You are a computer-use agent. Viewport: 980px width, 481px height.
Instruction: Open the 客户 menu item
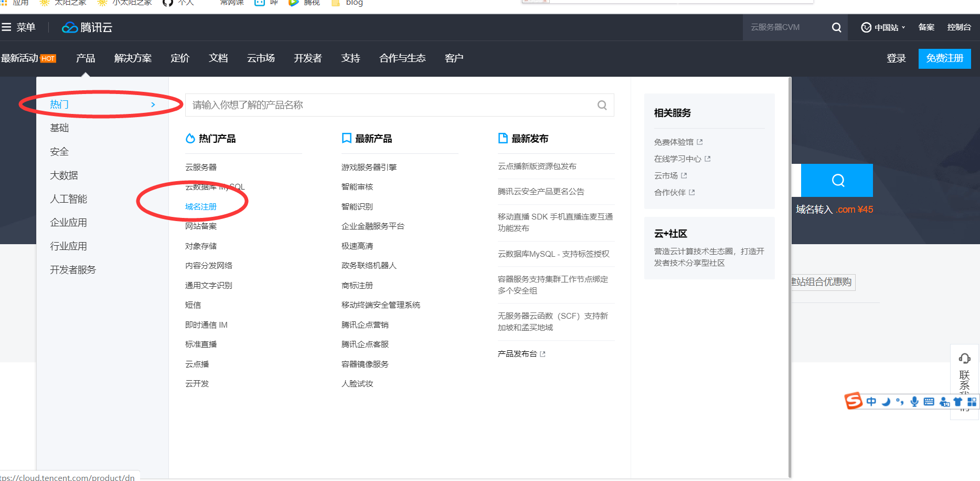coord(454,58)
